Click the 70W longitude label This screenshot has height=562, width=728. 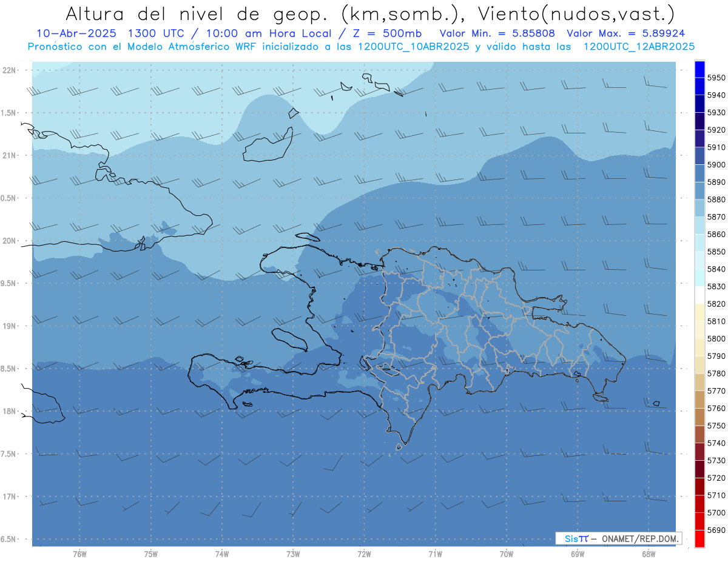coord(507,554)
